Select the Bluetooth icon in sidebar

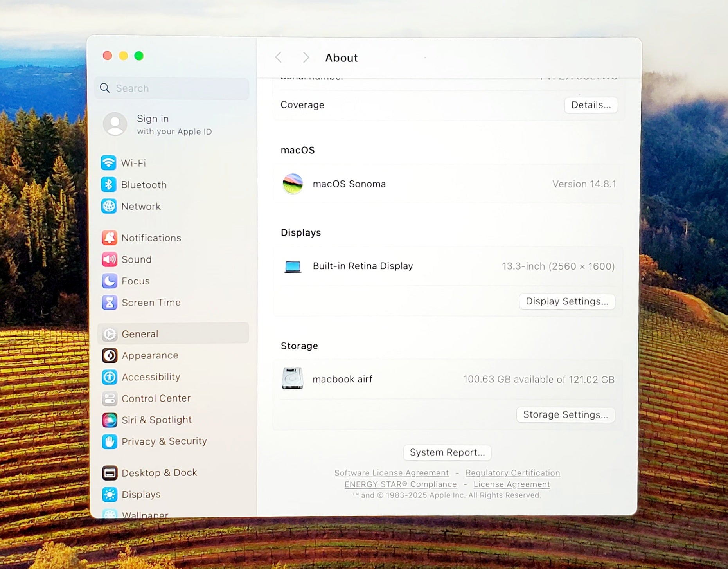click(x=109, y=185)
